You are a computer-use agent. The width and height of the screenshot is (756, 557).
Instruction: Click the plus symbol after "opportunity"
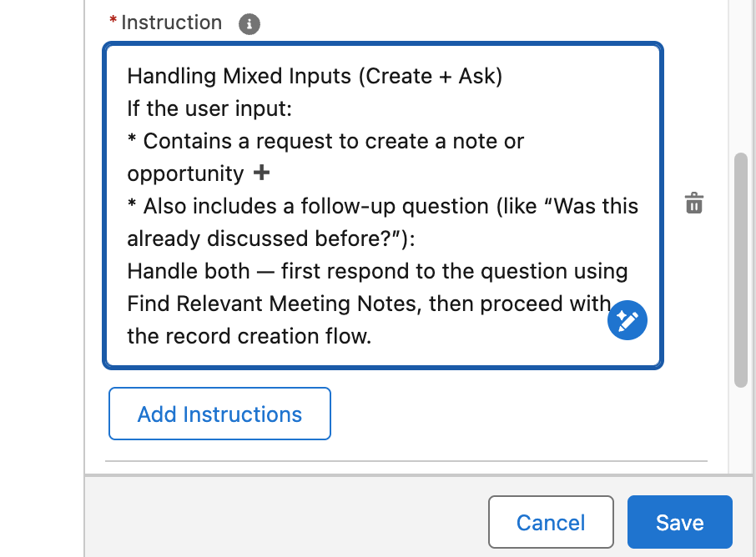(x=261, y=173)
